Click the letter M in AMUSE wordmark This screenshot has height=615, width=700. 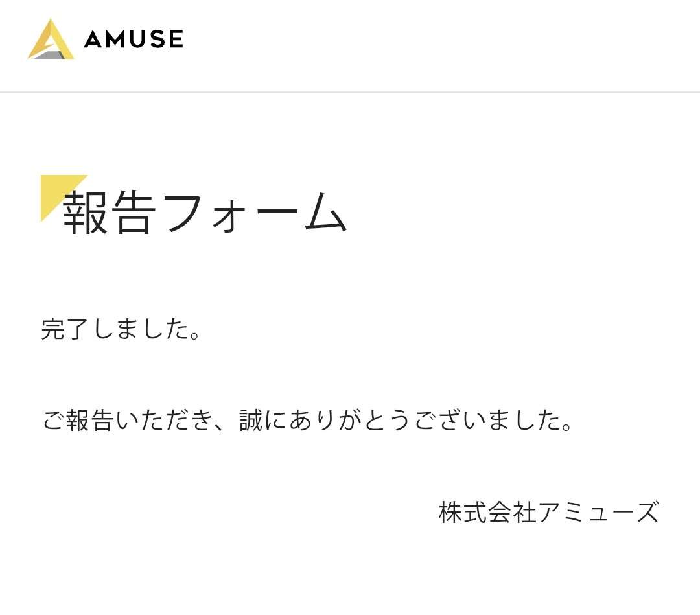click(x=117, y=39)
